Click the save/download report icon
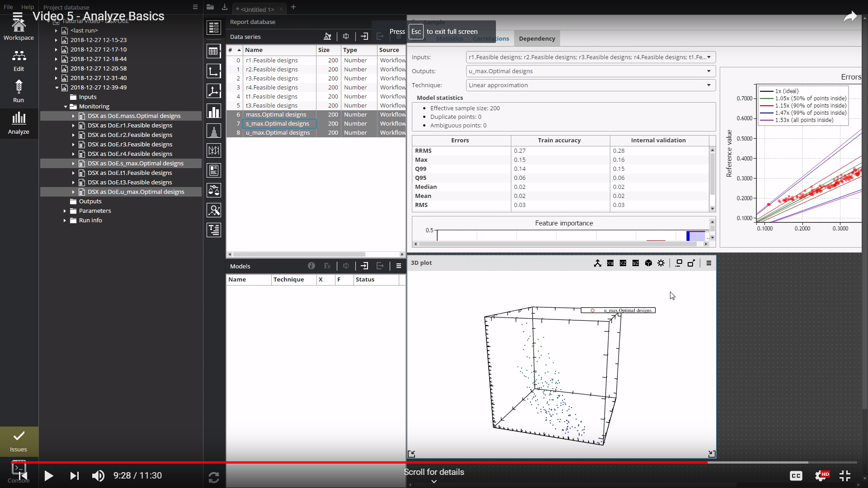Viewport: 868px width, 488px height. point(225,7)
